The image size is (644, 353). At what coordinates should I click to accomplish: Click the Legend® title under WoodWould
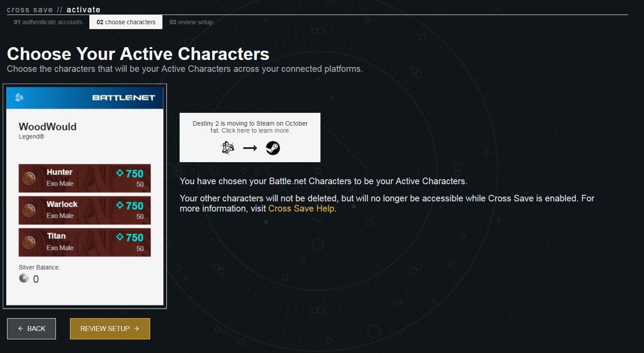coord(32,137)
